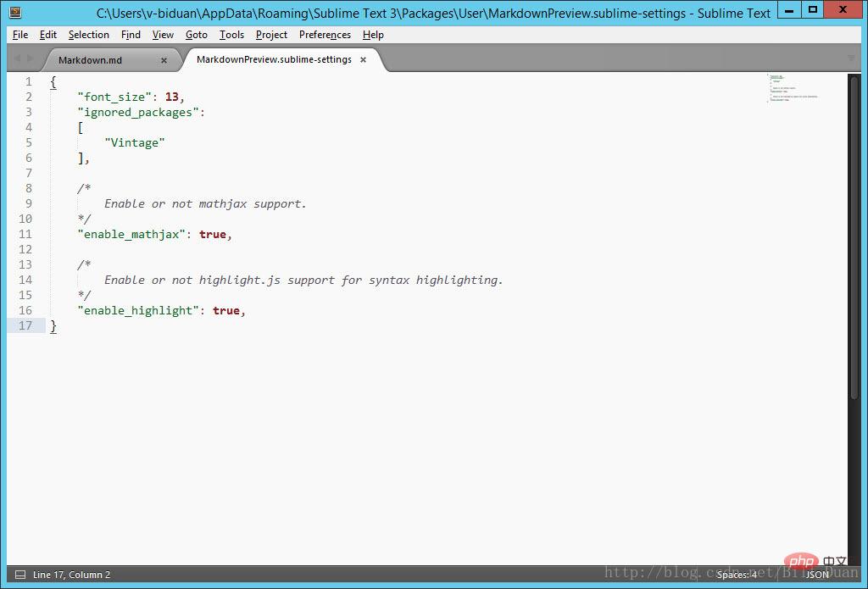868x589 pixels.
Task: Open the Spaces: 4 indentation selector
Action: pyautogui.click(x=737, y=575)
